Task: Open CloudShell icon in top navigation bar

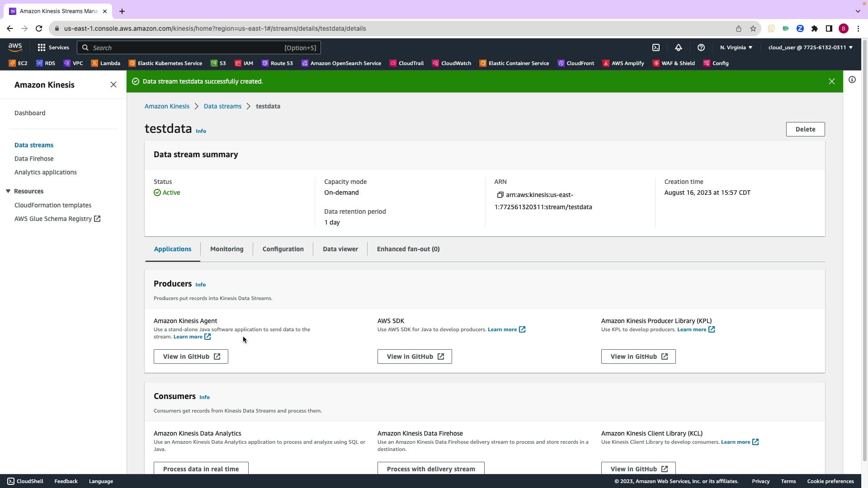Action: [656, 47]
